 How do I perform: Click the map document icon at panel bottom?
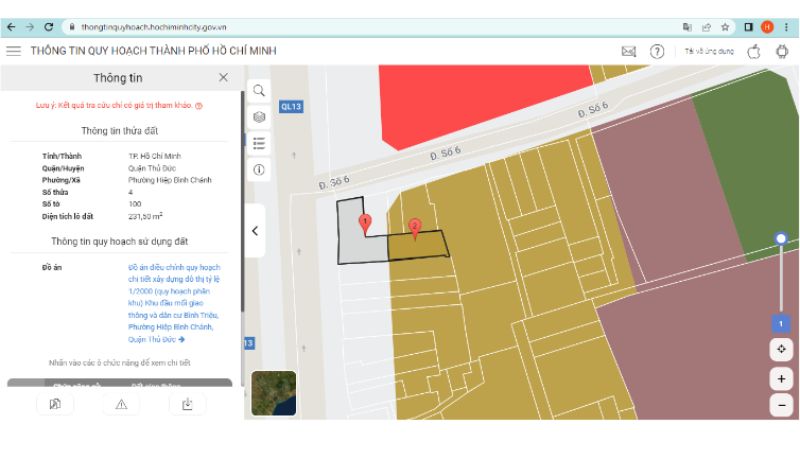point(55,404)
